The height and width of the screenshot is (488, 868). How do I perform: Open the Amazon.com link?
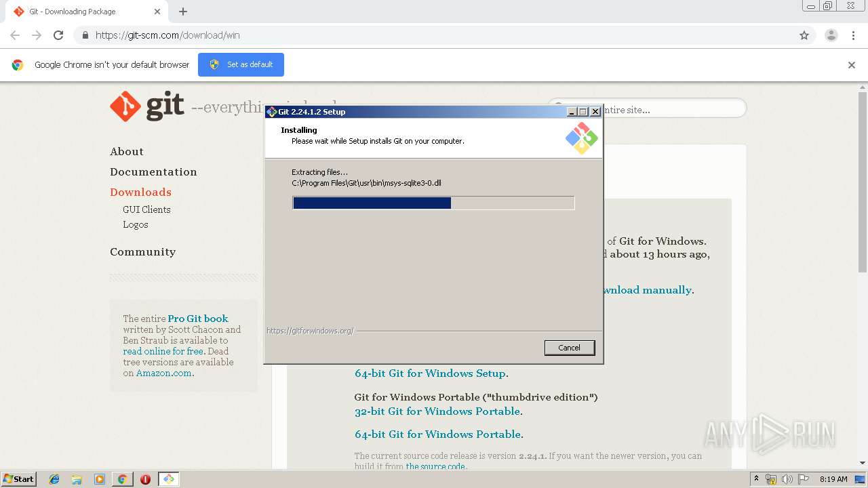[163, 373]
